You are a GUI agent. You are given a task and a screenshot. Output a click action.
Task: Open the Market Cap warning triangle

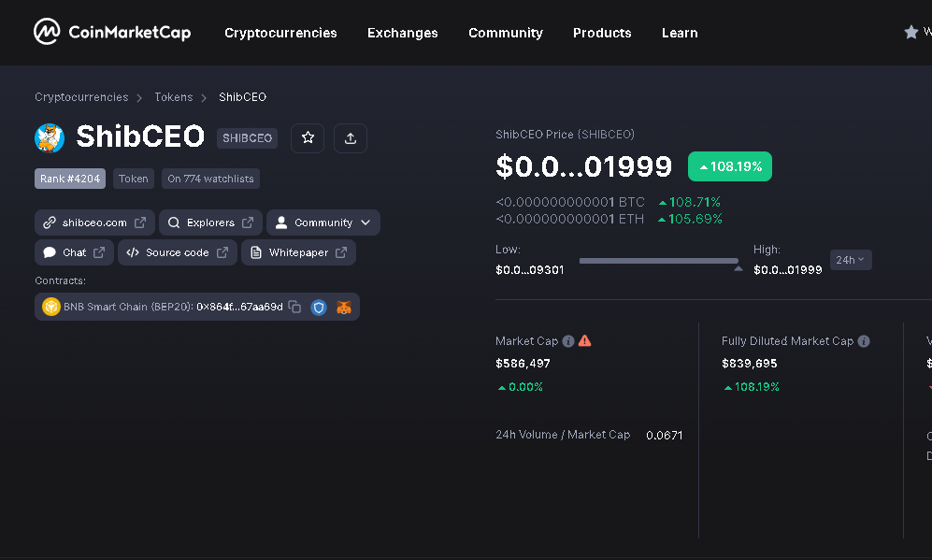pos(584,340)
